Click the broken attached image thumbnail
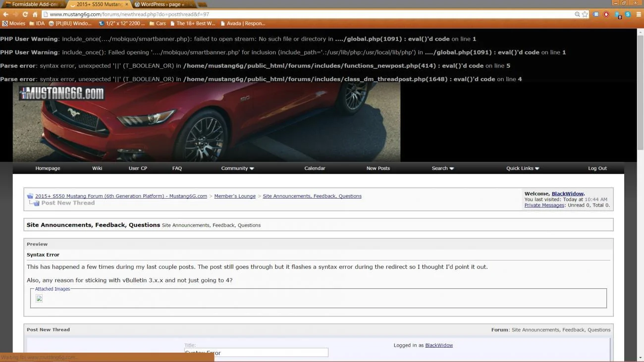The height and width of the screenshot is (362, 644). pyautogui.click(x=39, y=298)
